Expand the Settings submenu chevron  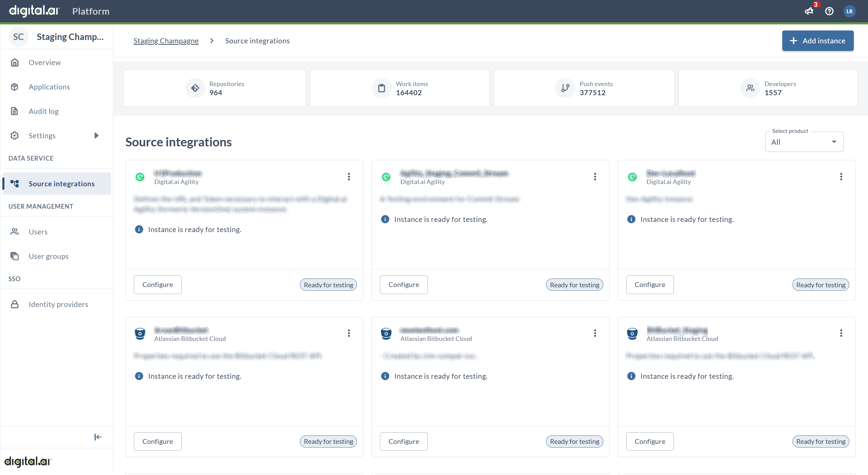pyautogui.click(x=96, y=136)
